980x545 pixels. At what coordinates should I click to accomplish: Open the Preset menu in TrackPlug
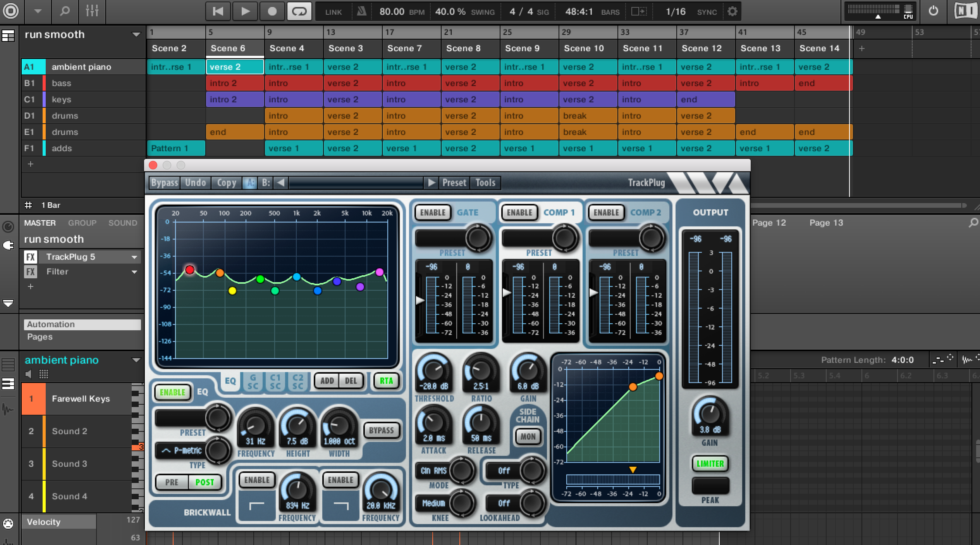454,183
